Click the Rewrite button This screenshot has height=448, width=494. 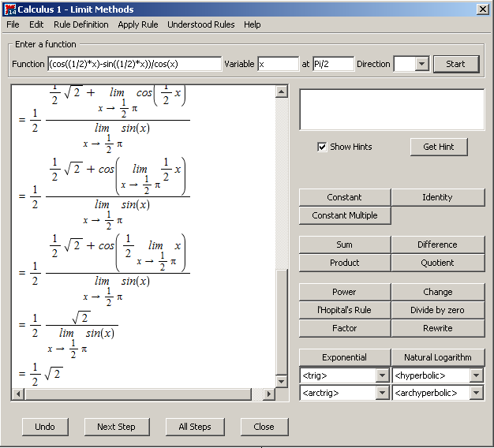click(438, 328)
